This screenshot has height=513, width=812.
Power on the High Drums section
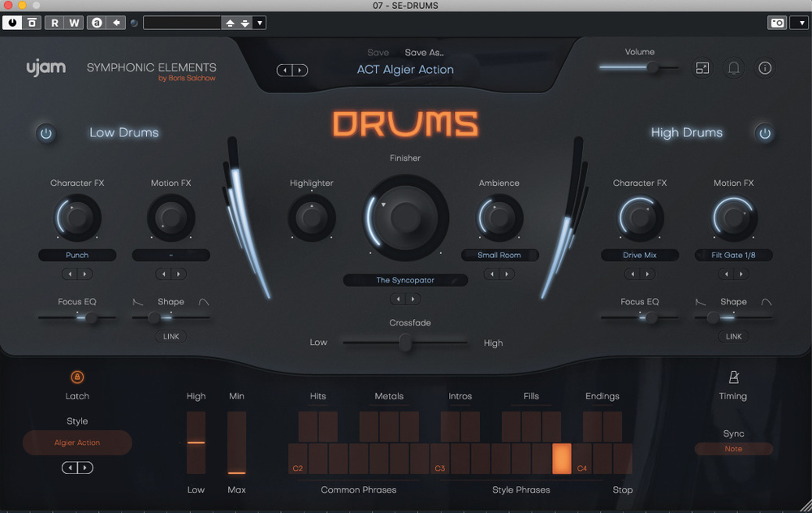[x=764, y=132]
